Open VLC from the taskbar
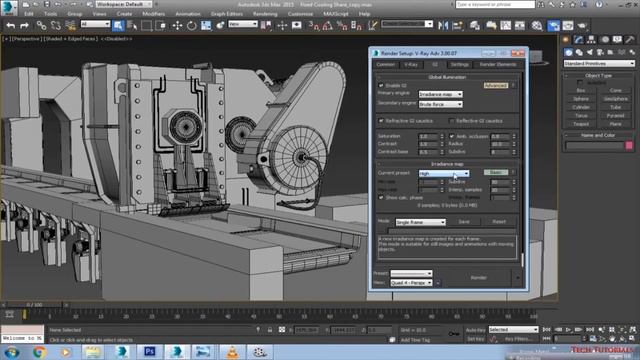This screenshot has width=640, height=360. [232, 351]
